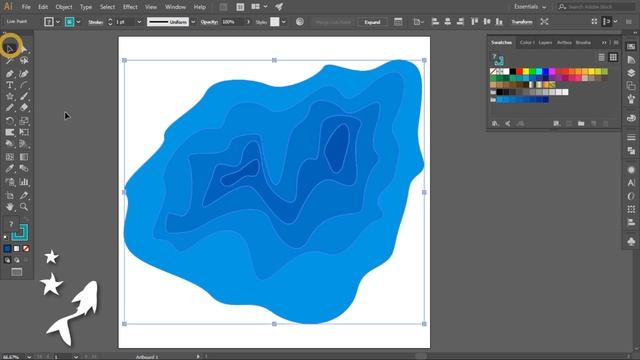Image resolution: width=640 pixels, height=360 pixels.
Task: Open Essentials workspace switcher
Action: click(x=530, y=7)
